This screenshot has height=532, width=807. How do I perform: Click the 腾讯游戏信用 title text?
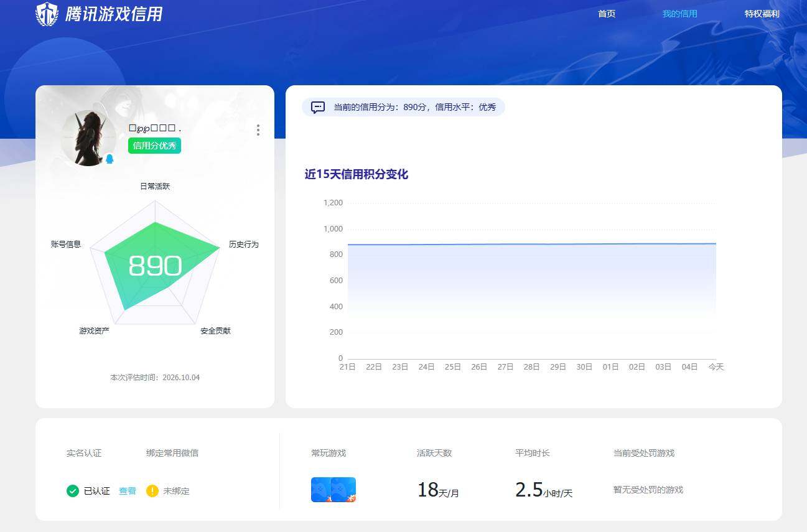114,14
